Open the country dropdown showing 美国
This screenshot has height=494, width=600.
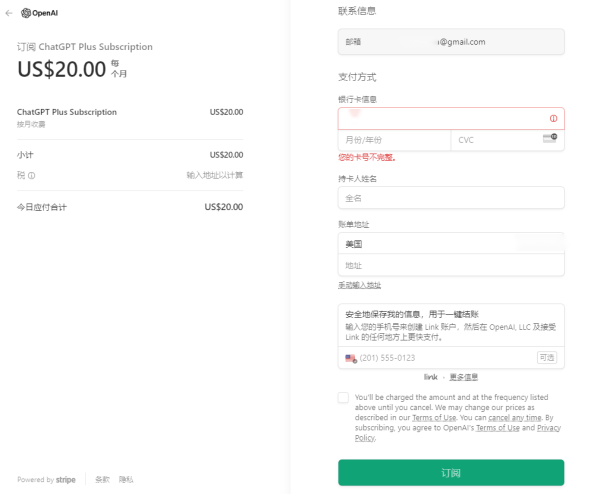[x=451, y=244]
